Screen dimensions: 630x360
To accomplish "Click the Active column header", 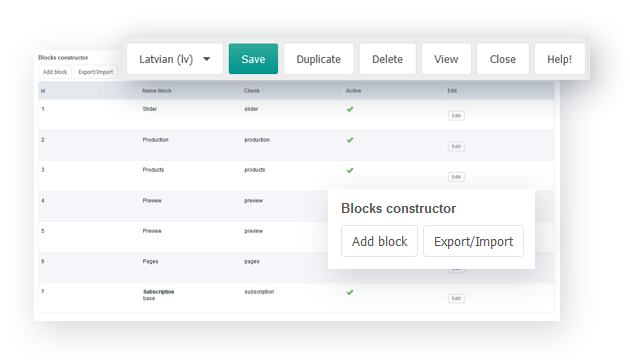I will point(353,91).
